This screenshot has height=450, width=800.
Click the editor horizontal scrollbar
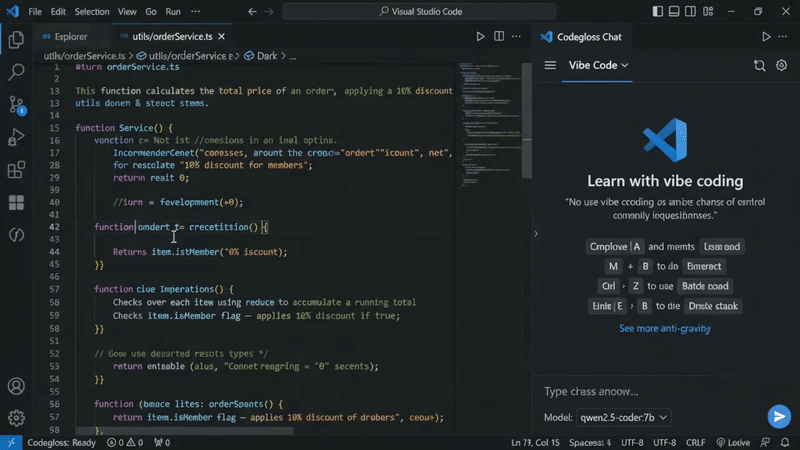pyautogui.click(x=184, y=432)
